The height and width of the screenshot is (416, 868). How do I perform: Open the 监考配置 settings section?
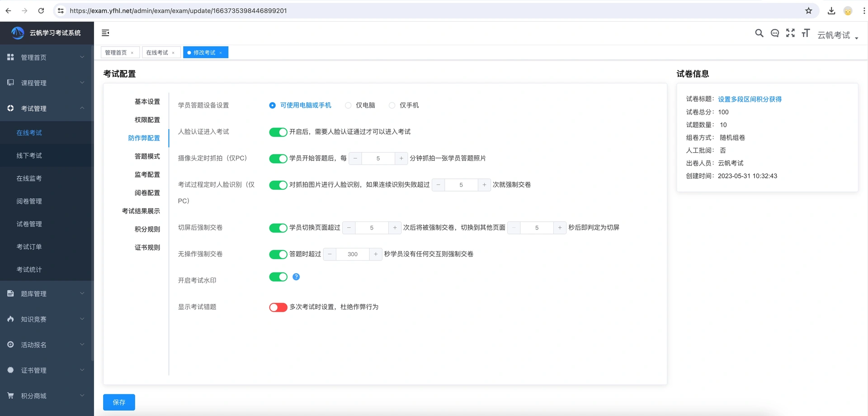pyautogui.click(x=147, y=174)
